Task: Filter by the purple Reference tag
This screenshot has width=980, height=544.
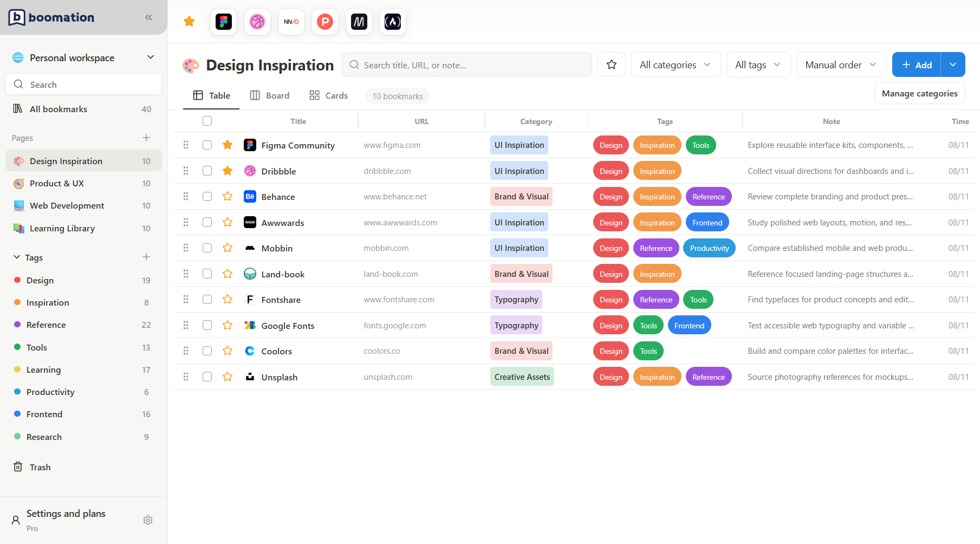Action: [84, 325]
